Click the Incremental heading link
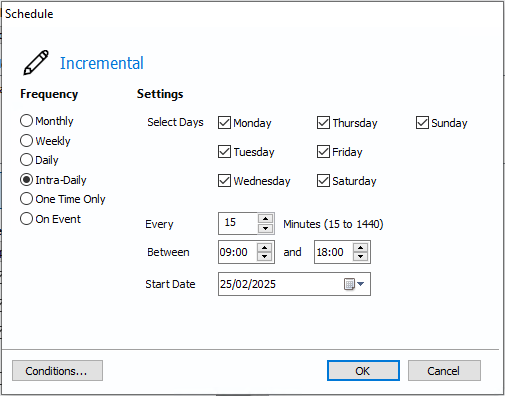 click(102, 63)
